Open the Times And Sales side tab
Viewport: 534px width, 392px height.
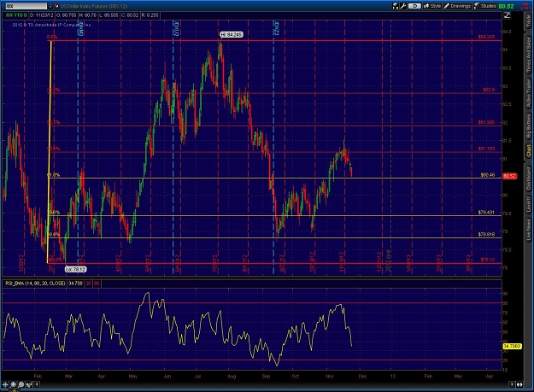529,55
